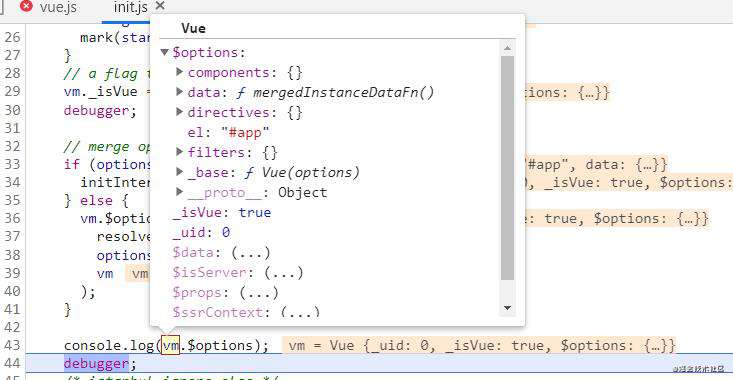The image size is (733, 380).
Task: Switch to the vue.js tab
Action: 58,7
